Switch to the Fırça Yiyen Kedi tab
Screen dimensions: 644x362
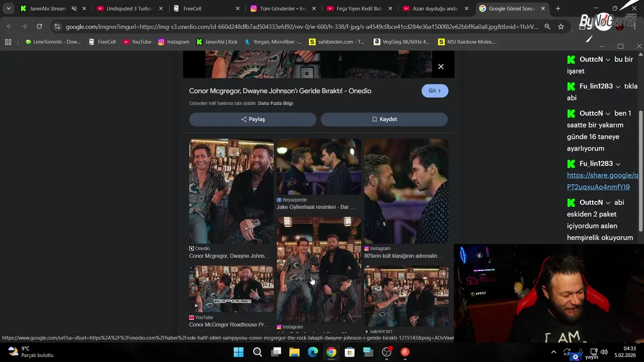pyautogui.click(x=359, y=9)
